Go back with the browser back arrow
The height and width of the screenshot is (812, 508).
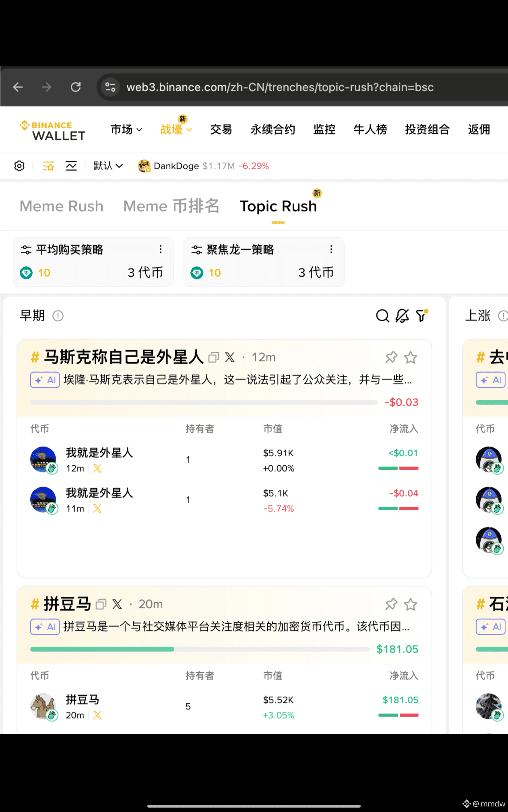18,87
